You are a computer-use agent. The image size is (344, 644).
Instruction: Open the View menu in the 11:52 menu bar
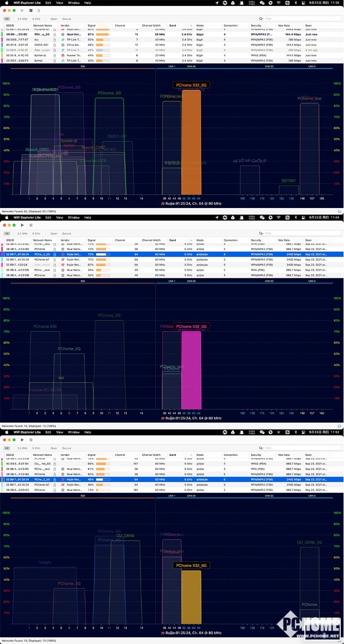click(59, 432)
